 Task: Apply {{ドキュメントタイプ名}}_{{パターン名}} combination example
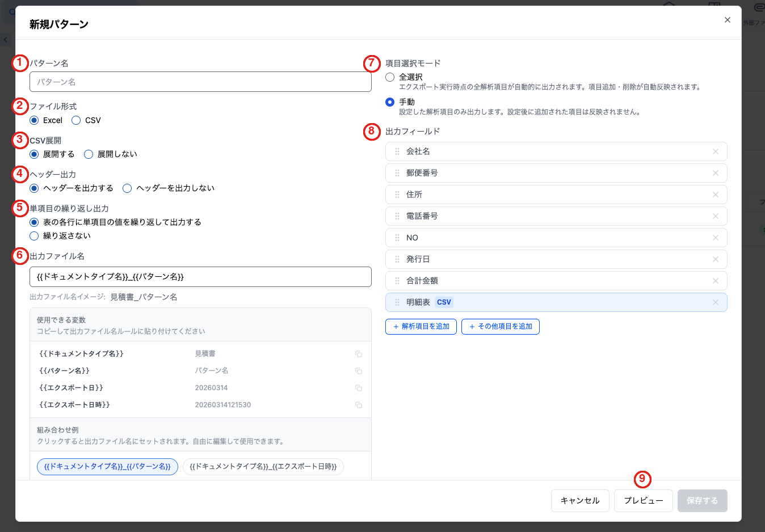107,467
